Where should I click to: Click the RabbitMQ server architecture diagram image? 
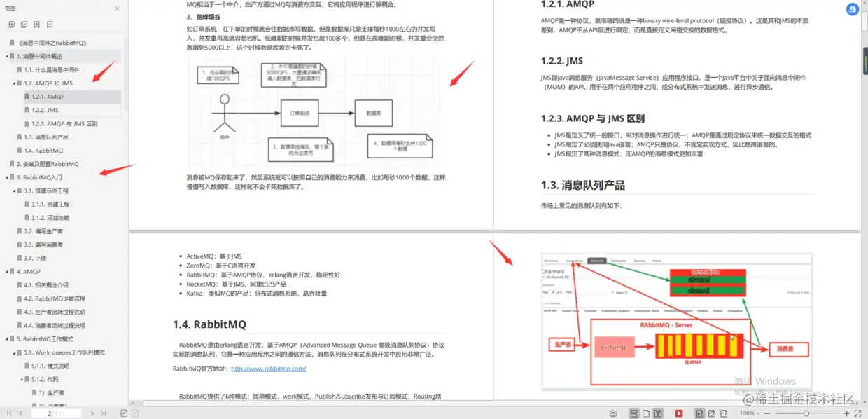(676, 322)
